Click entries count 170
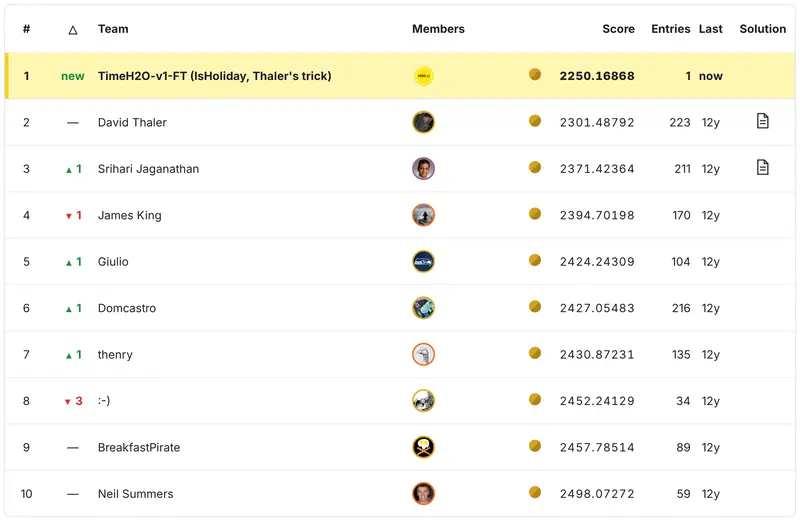Screen dimensions: 800x520 [681, 215]
